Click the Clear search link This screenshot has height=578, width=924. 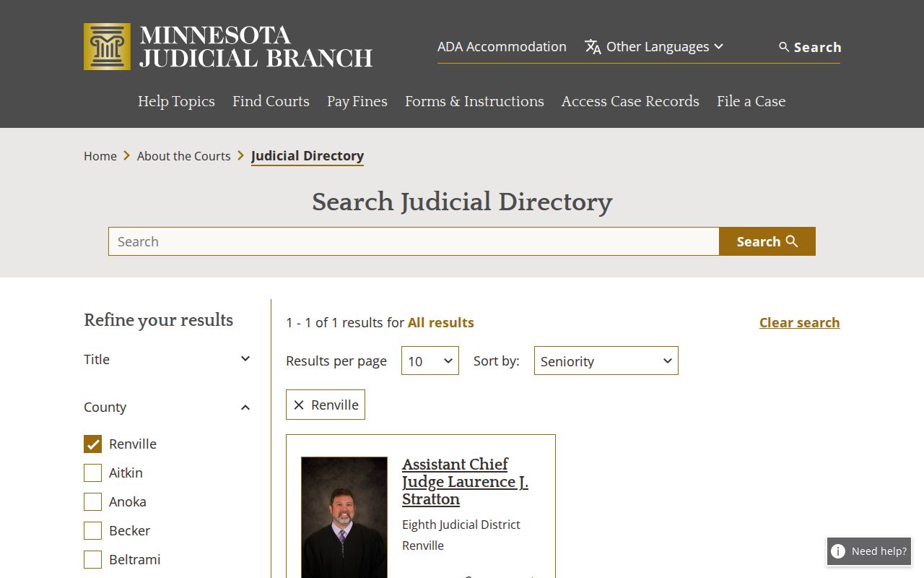tap(799, 322)
